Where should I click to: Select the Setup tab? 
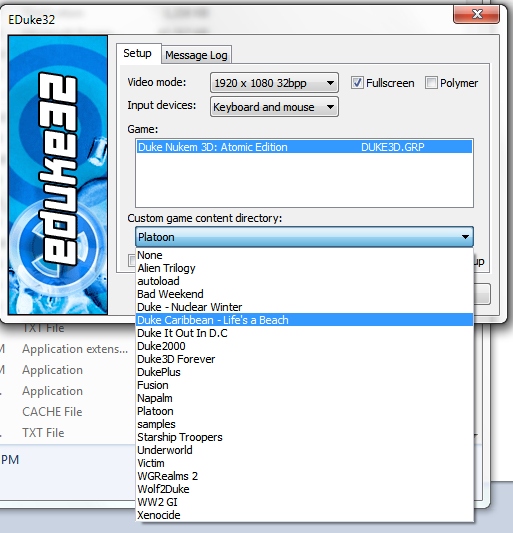tap(138, 53)
